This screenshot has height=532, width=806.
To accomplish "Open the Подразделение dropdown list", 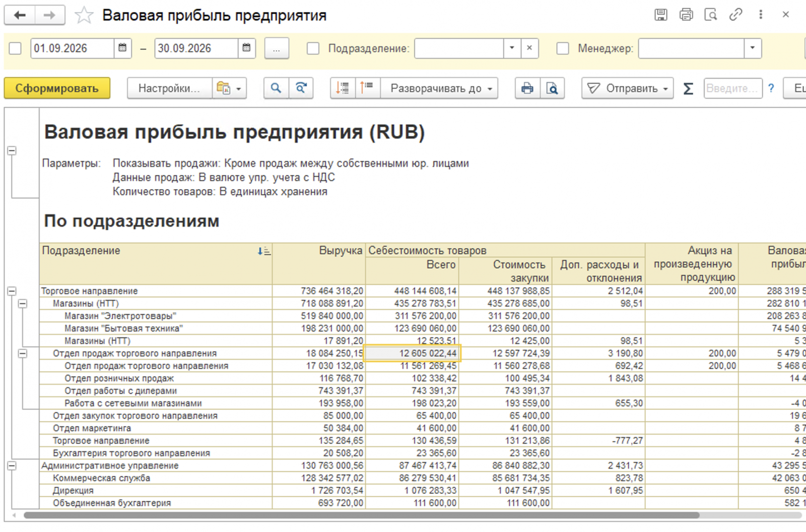I will 512,48.
